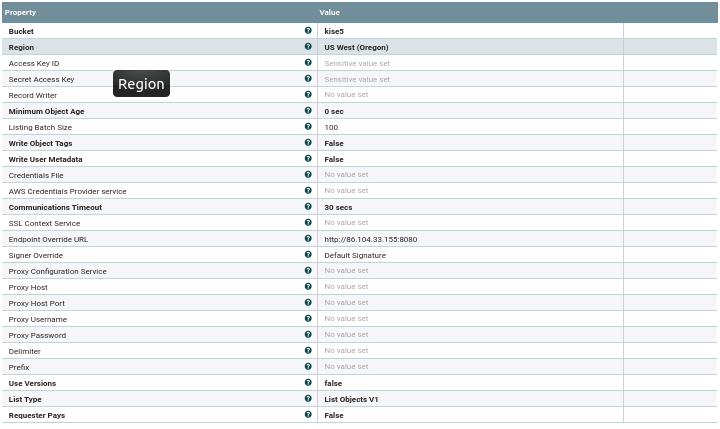Open help icon for List Type
This screenshot has width=720, height=429.
click(x=308, y=398)
